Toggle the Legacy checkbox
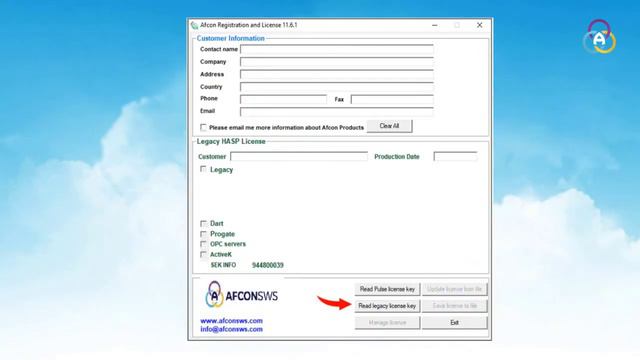This screenshot has width=640, height=360. pos(203,169)
